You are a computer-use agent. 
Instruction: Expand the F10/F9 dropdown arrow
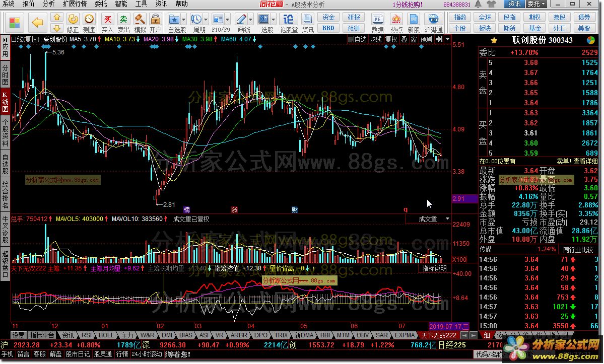tap(227, 19)
